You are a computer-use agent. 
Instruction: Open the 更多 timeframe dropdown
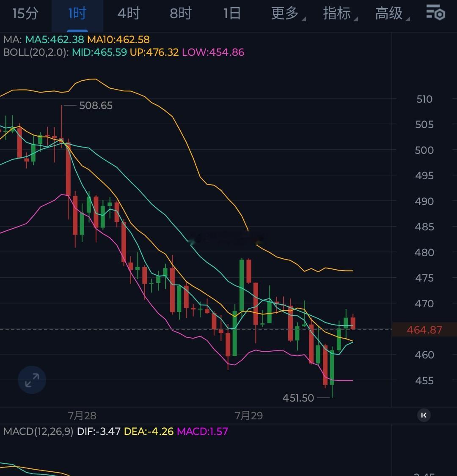coord(288,14)
